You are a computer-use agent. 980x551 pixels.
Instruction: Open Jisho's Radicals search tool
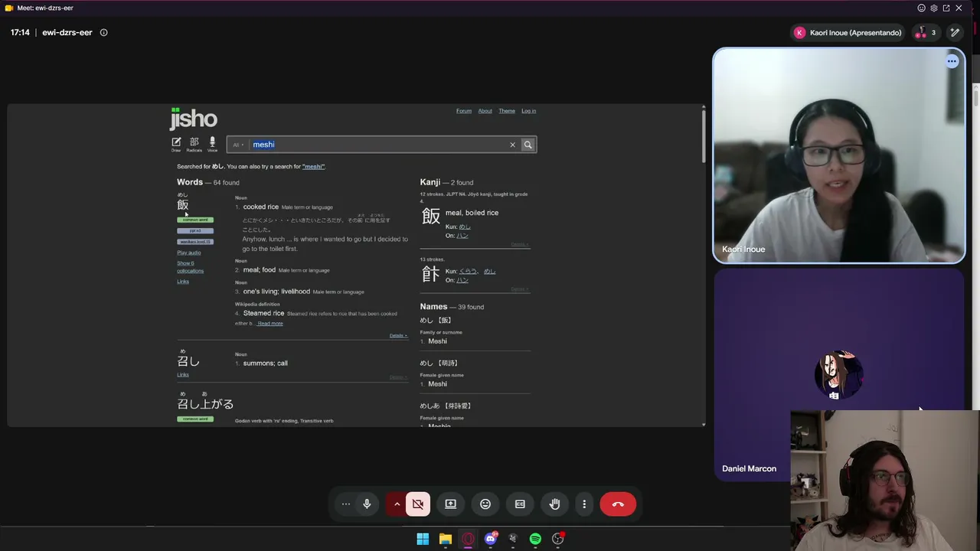tap(194, 144)
